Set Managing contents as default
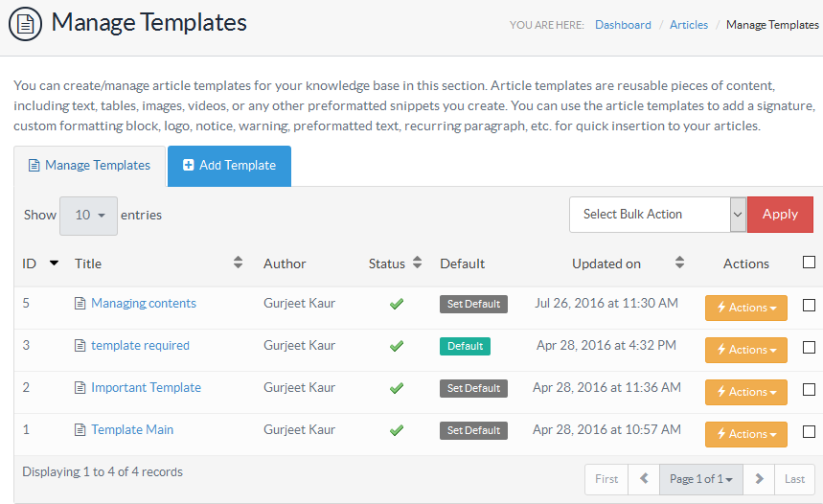This screenshot has width=823, height=504. pyautogui.click(x=473, y=304)
